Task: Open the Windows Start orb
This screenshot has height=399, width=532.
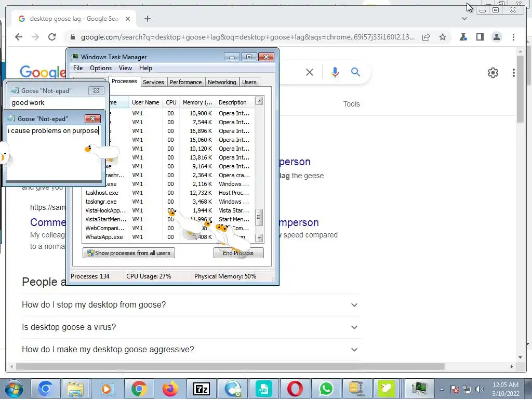Action: point(14,389)
